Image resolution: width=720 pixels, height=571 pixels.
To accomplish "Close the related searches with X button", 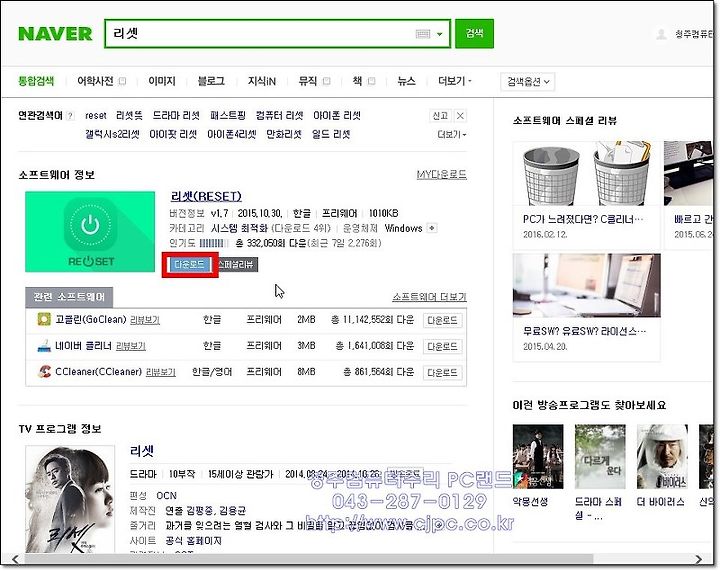I will tap(460, 116).
